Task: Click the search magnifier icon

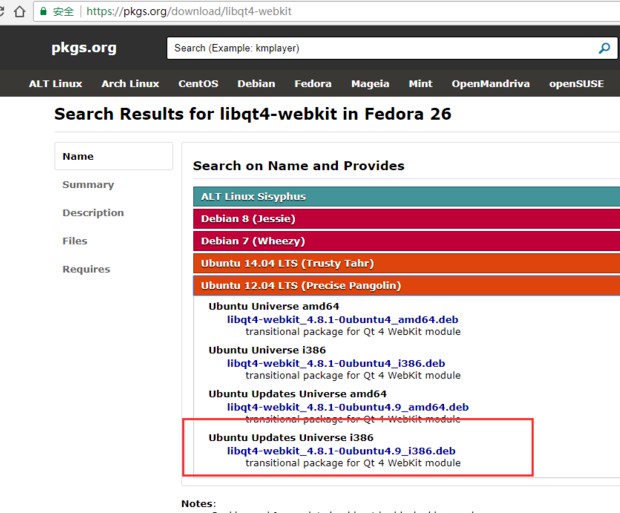Action: (x=604, y=48)
